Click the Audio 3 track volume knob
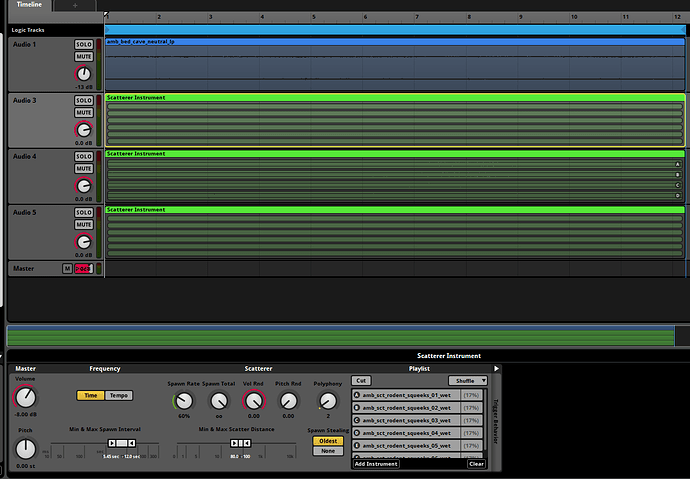Screen dimensions: 690x479 pos(84,130)
